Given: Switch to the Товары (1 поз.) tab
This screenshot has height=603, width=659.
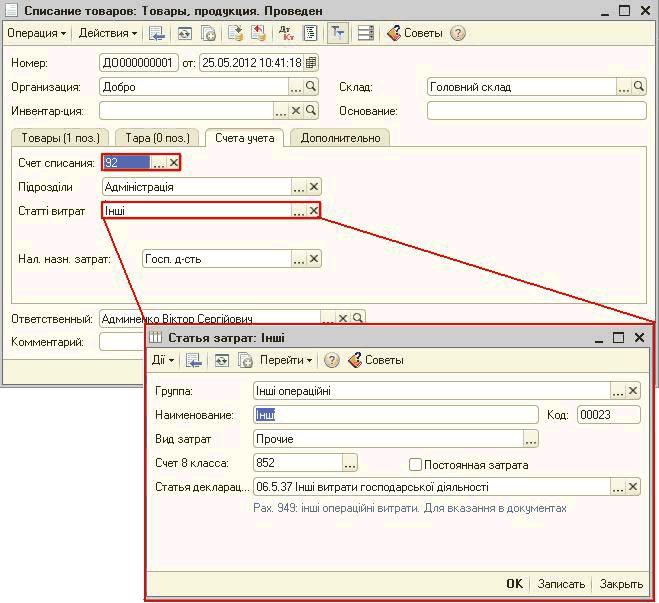Looking at the screenshot, I should 58,138.
